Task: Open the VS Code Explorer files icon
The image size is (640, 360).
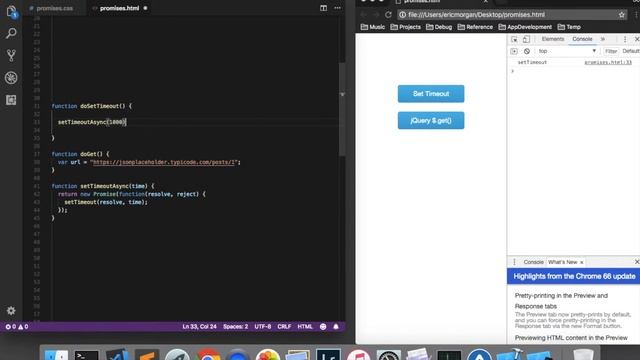Action: coord(11,12)
